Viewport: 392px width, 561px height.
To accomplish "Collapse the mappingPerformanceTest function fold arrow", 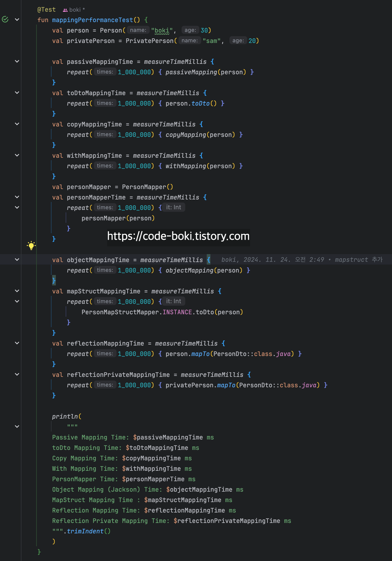I will [17, 20].
